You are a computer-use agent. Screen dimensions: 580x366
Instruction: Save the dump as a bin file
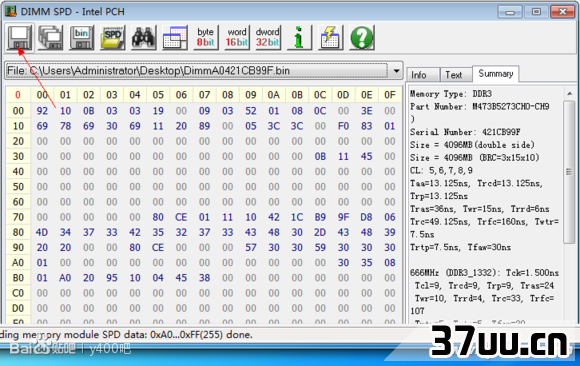point(81,38)
